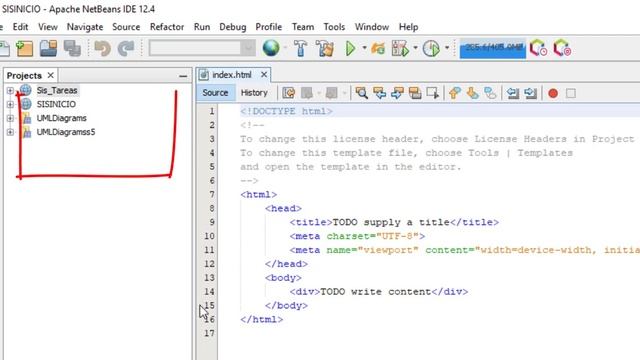The image size is (640, 360).
Task: Undo the last action via toolbar
Action: coord(102,49)
